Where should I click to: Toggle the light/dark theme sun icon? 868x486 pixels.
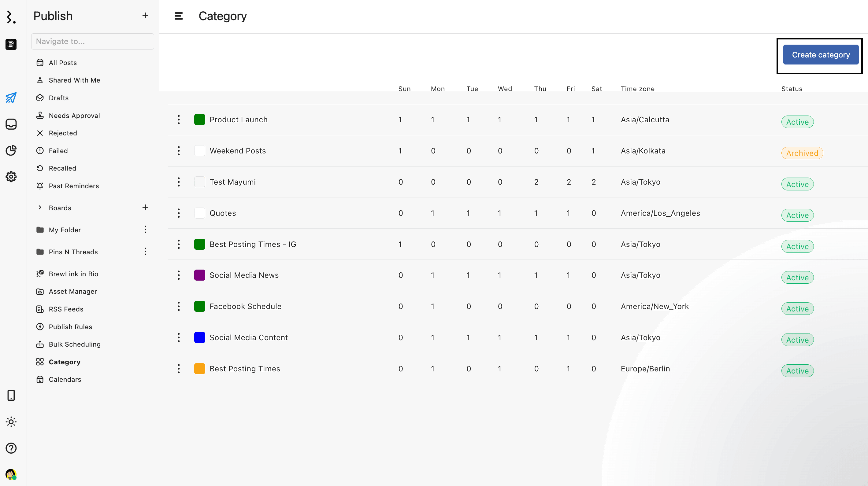[11, 422]
